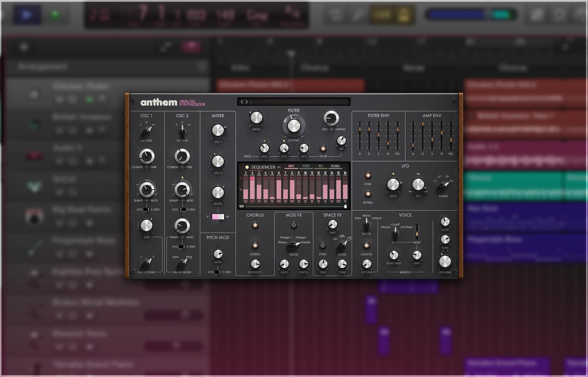Click the Space FX MODE selector knob
Screen dimensions: 588x377
pos(342,246)
